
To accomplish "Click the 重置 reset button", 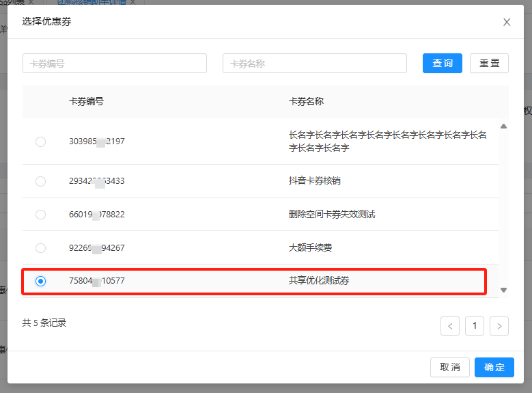I will 489,64.
